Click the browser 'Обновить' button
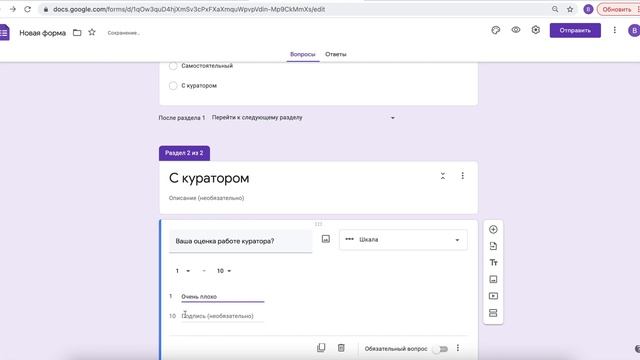 617,9
